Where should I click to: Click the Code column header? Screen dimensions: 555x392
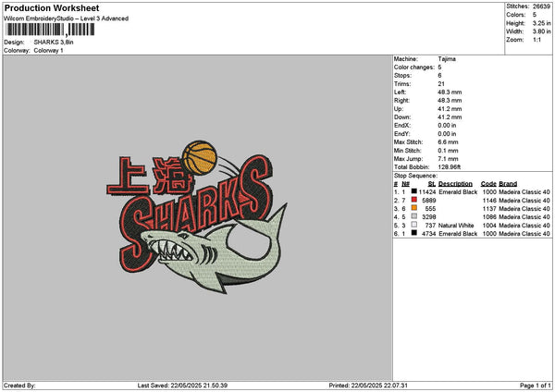point(488,184)
